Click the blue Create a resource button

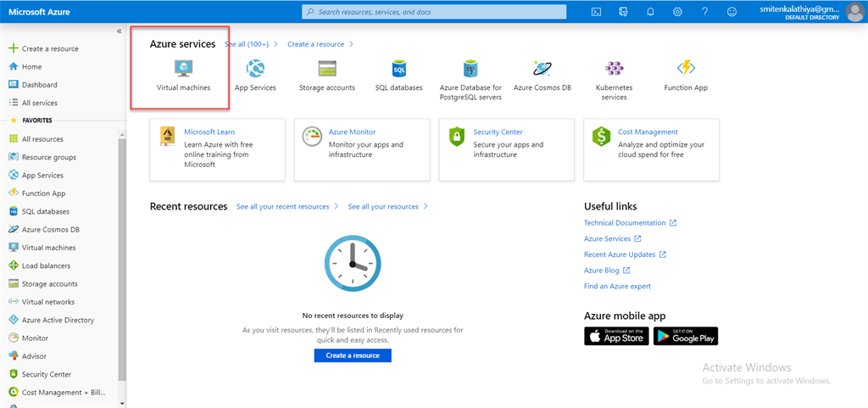(x=353, y=355)
